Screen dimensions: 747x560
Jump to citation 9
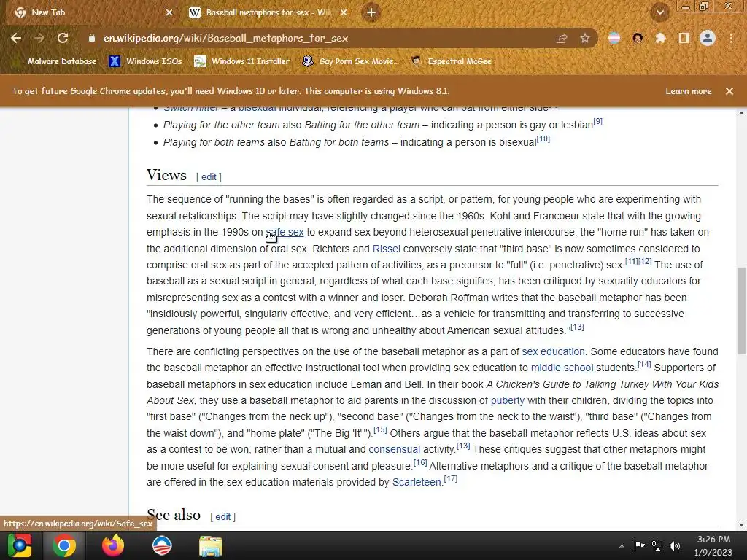598,122
